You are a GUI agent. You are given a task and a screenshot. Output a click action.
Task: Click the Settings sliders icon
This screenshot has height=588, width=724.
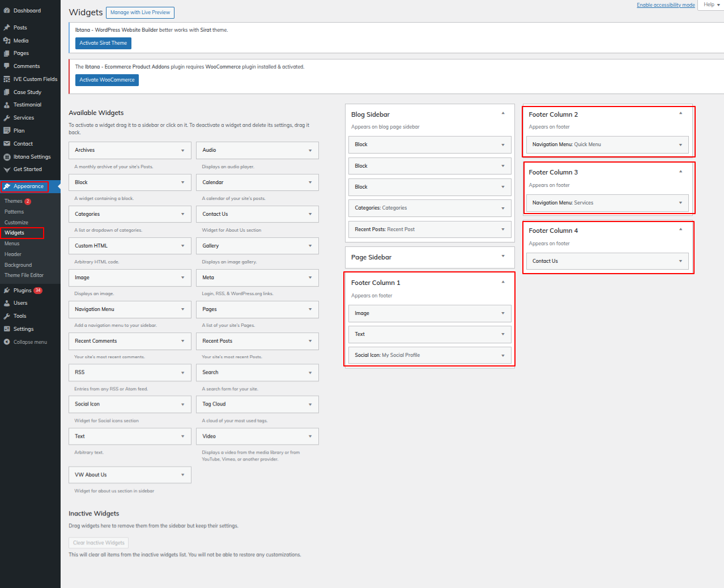7,329
